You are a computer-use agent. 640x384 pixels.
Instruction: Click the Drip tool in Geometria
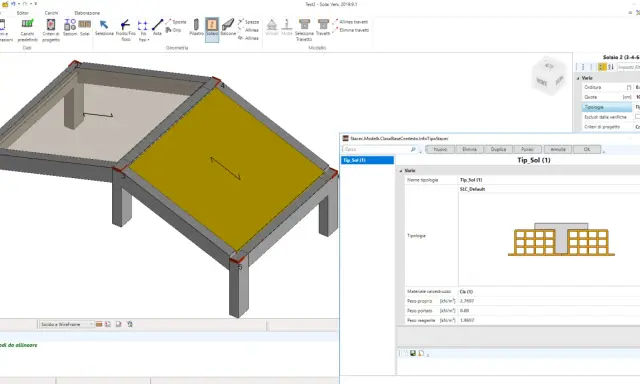click(173, 30)
